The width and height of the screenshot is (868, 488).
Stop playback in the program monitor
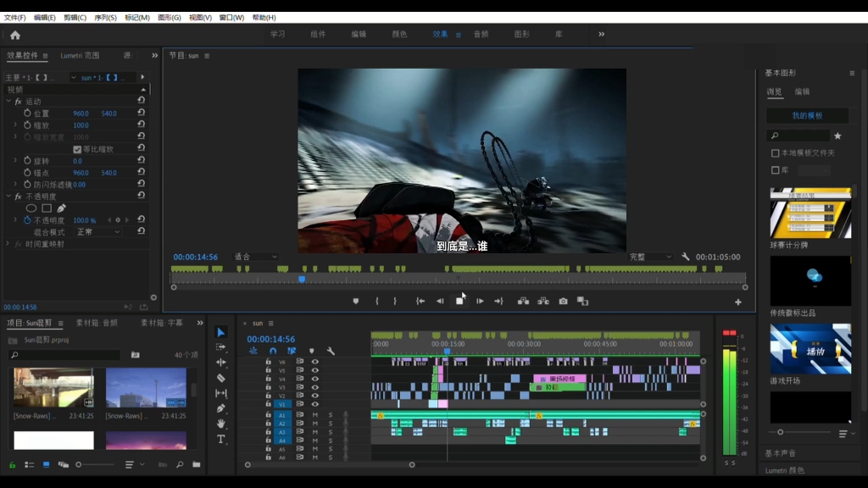coord(459,301)
